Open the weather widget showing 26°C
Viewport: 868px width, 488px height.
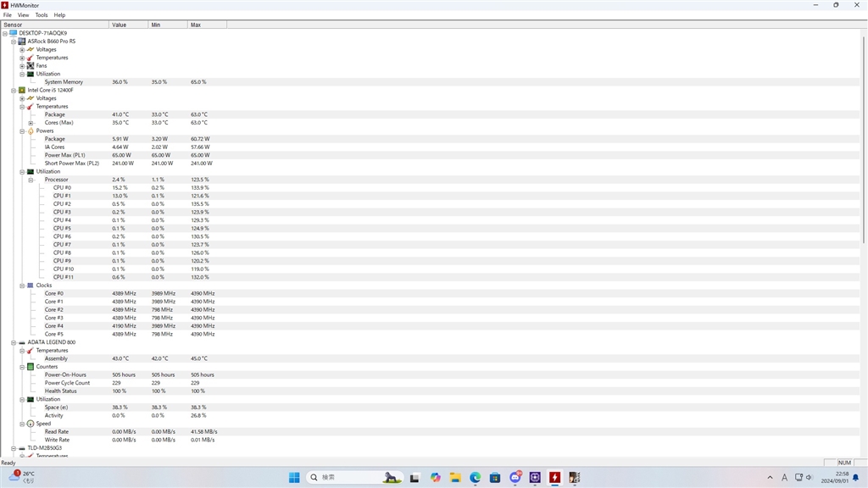[22, 477]
